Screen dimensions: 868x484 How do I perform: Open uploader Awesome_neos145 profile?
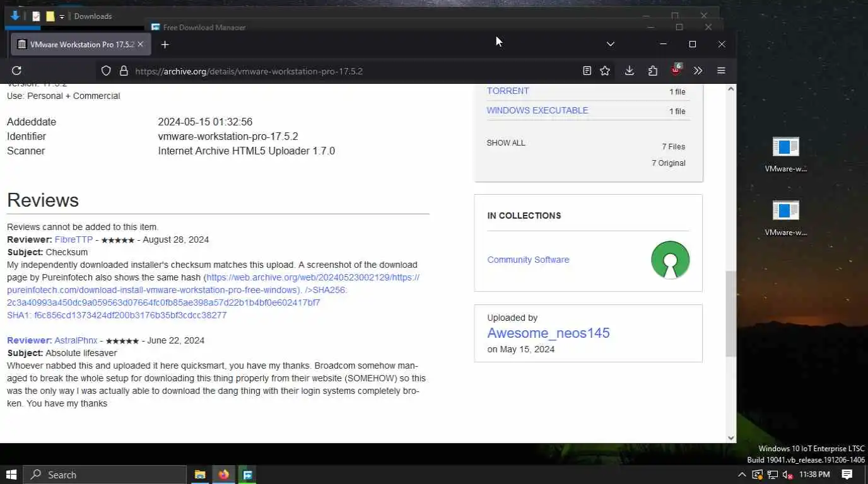point(548,333)
